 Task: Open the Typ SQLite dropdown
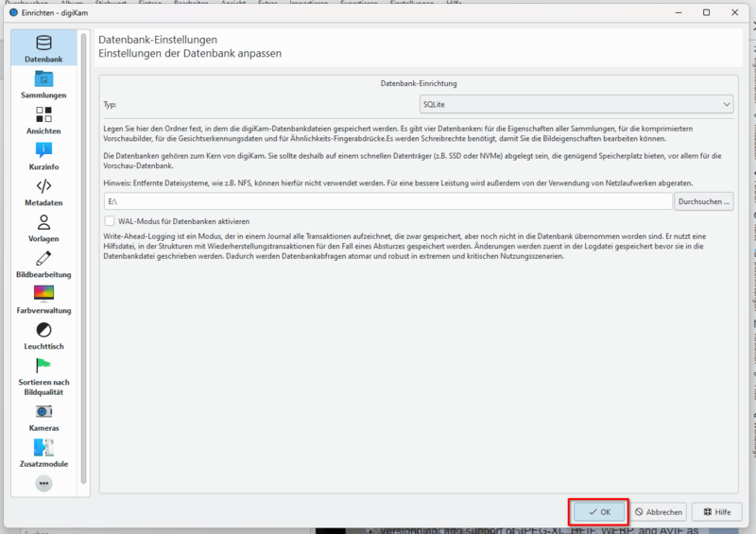tap(576, 104)
